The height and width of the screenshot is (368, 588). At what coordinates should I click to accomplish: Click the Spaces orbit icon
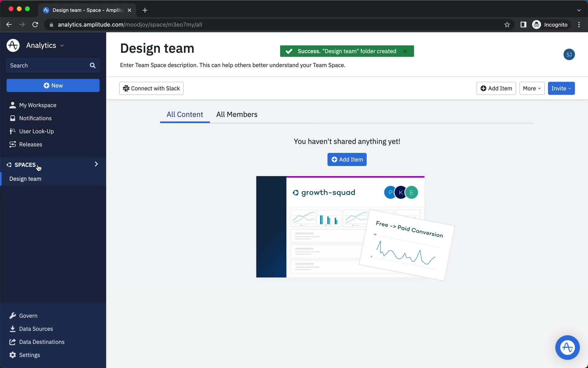9,164
